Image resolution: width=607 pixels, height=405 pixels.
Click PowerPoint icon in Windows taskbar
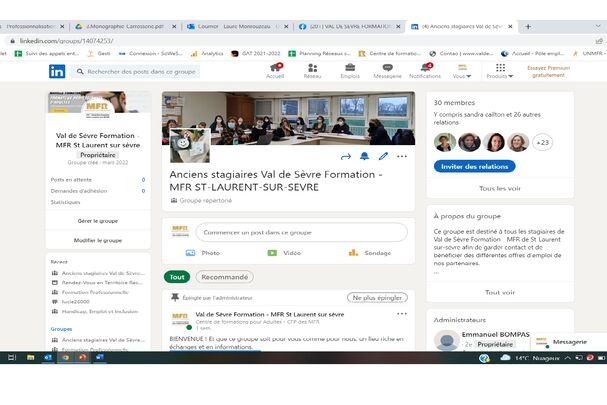click(x=82, y=357)
